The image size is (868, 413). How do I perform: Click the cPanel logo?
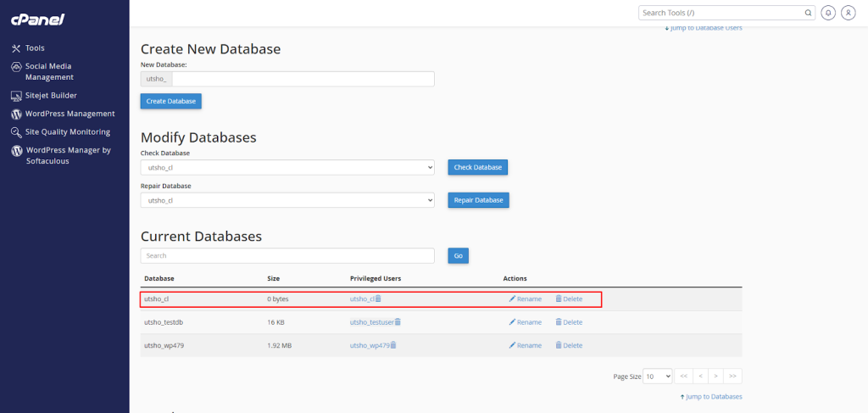[x=38, y=20]
